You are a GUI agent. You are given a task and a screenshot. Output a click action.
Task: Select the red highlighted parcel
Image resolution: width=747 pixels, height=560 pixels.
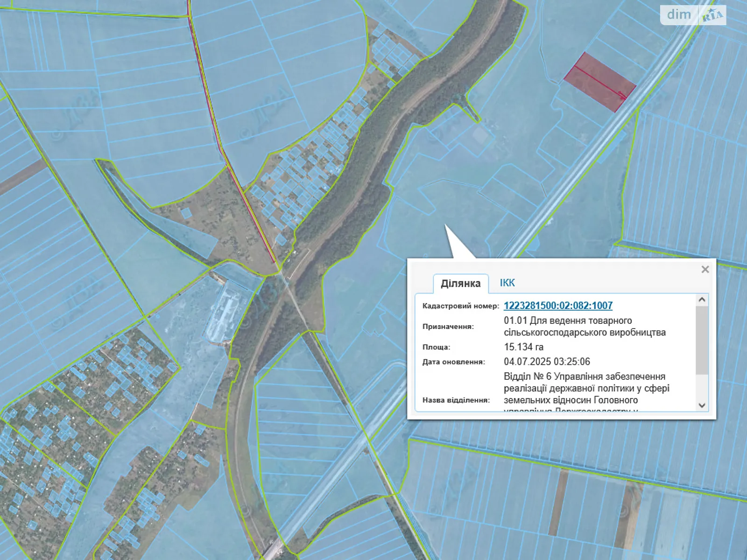(600, 82)
